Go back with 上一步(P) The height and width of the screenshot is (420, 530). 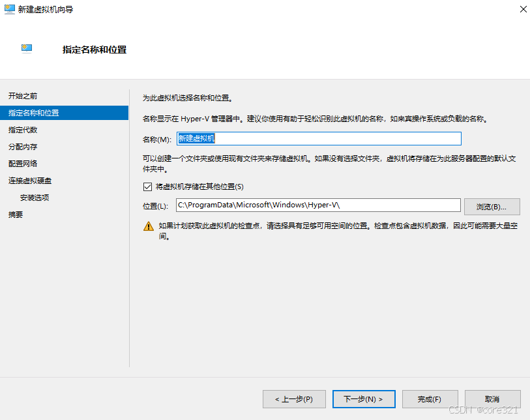(x=294, y=399)
